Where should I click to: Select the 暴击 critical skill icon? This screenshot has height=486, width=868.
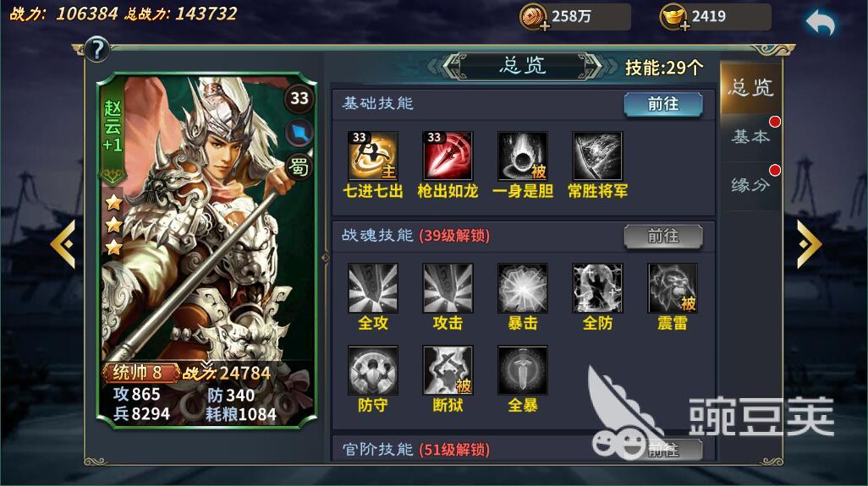[522, 288]
